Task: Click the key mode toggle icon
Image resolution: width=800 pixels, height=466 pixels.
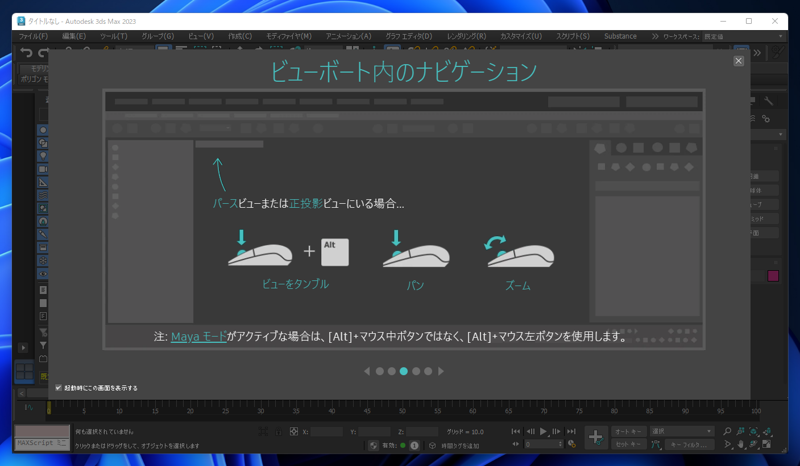Action: (x=515, y=444)
